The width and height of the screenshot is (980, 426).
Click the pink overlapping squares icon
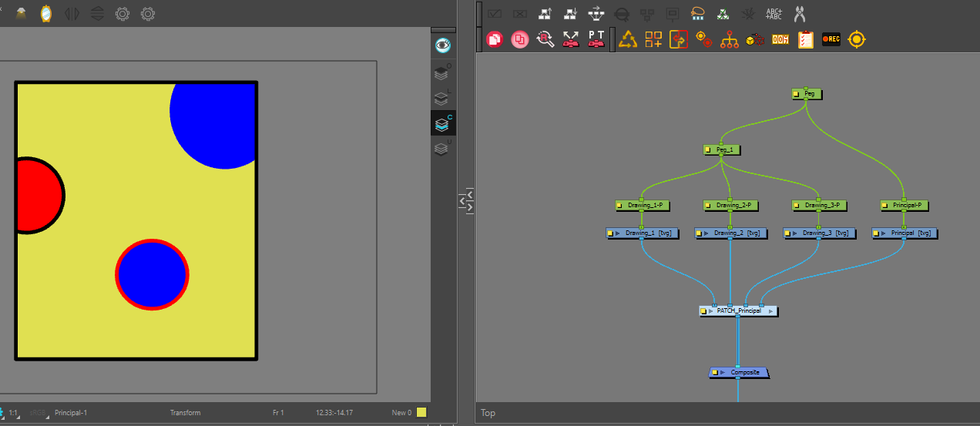(x=520, y=39)
